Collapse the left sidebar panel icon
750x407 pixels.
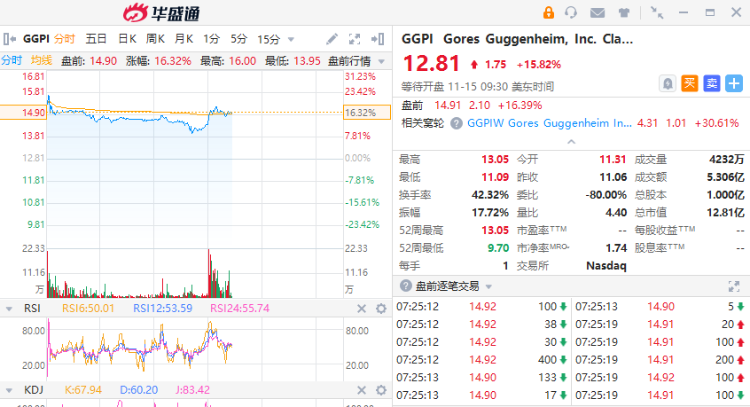[10, 39]
